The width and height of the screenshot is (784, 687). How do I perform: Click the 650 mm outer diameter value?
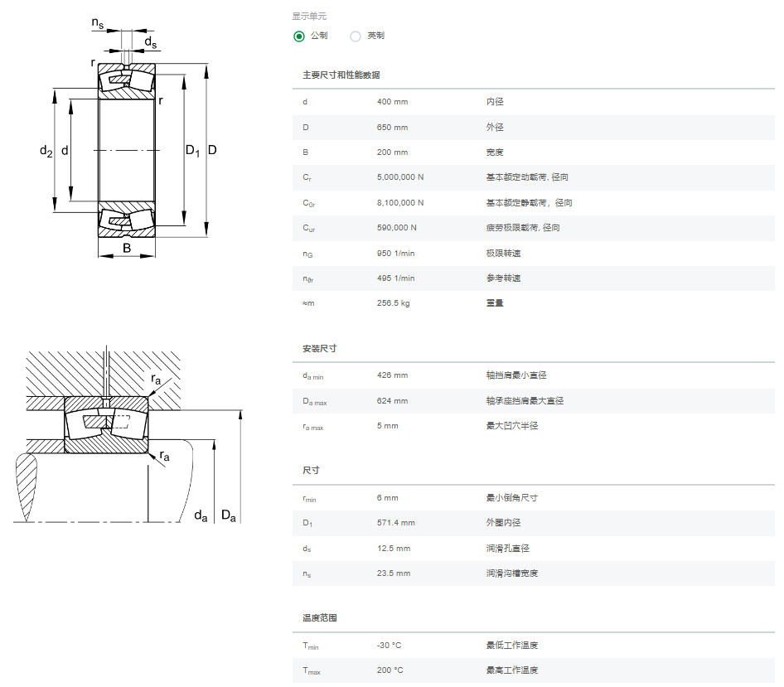point(392,128)
